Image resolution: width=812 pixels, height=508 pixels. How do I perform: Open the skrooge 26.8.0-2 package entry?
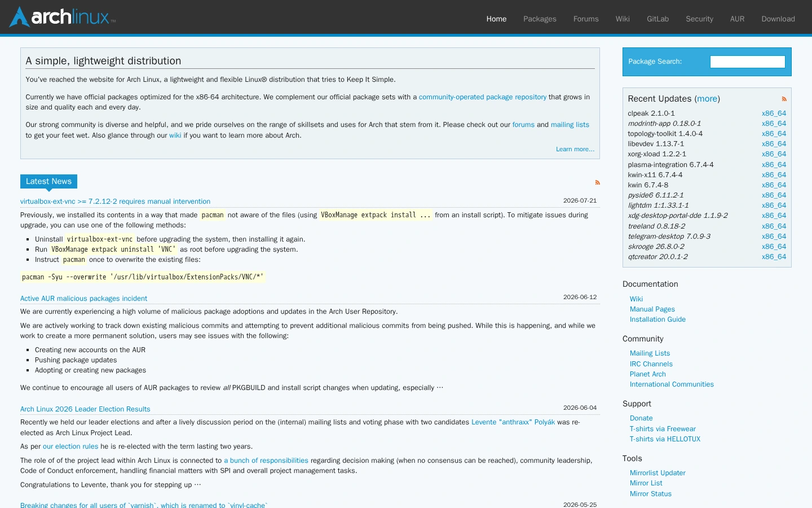pyautogui.click(x=656, y=247)
